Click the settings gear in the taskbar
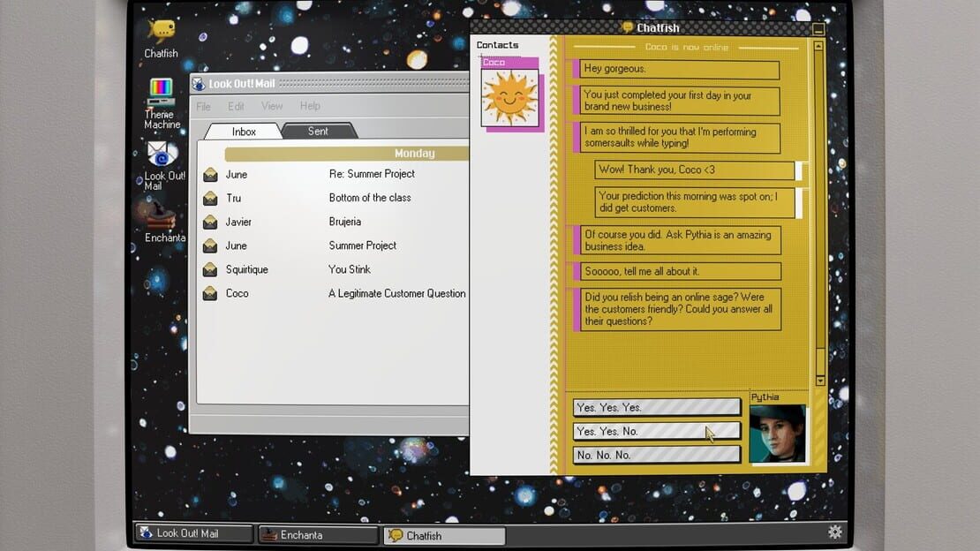The image size is (980, 551). point(834,532)
